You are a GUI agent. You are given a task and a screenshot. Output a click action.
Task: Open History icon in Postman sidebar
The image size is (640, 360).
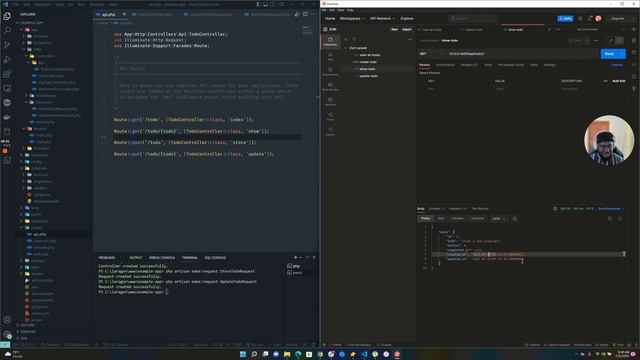[330, 131]
